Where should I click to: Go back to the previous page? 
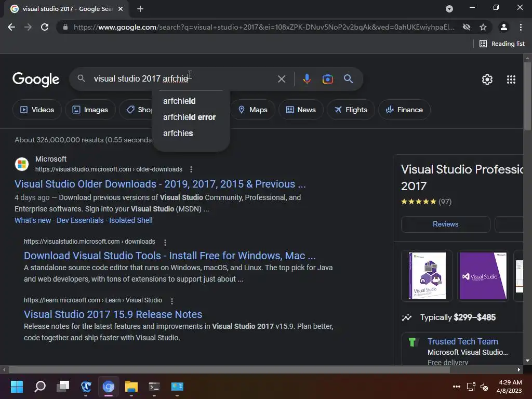(11, 27)
